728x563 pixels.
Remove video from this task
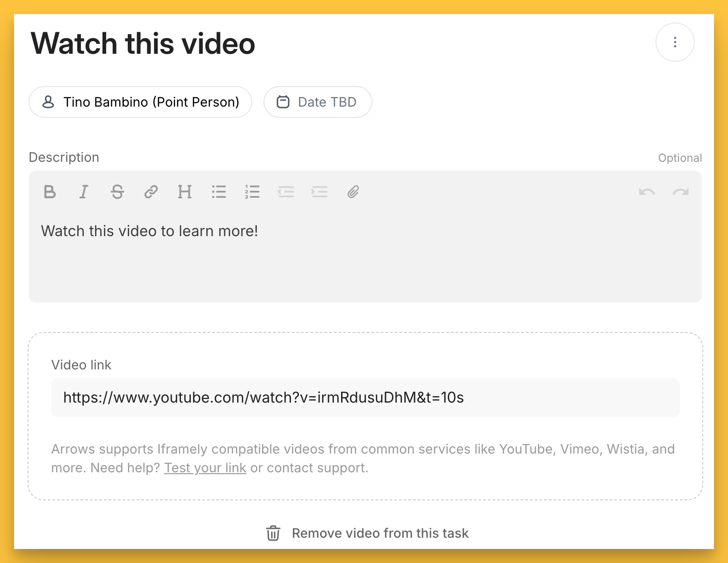(x=367, y=533)
